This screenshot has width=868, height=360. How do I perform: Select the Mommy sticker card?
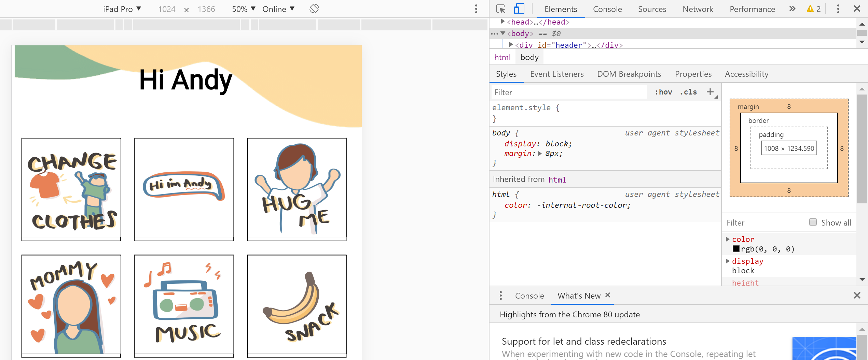71,306
